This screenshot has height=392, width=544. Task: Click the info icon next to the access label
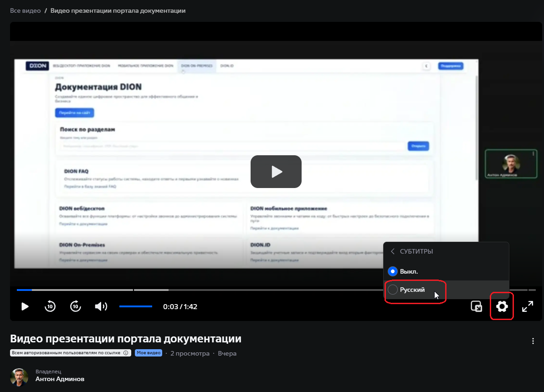click(126, 352)
